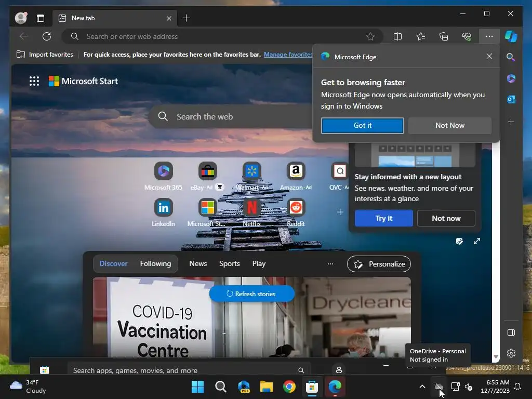Open the Microsoft 365 sidebar icon

(511, 78)
